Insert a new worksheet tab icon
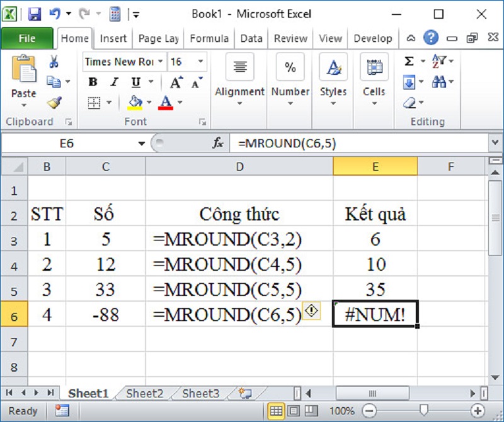 coord(245,393)
